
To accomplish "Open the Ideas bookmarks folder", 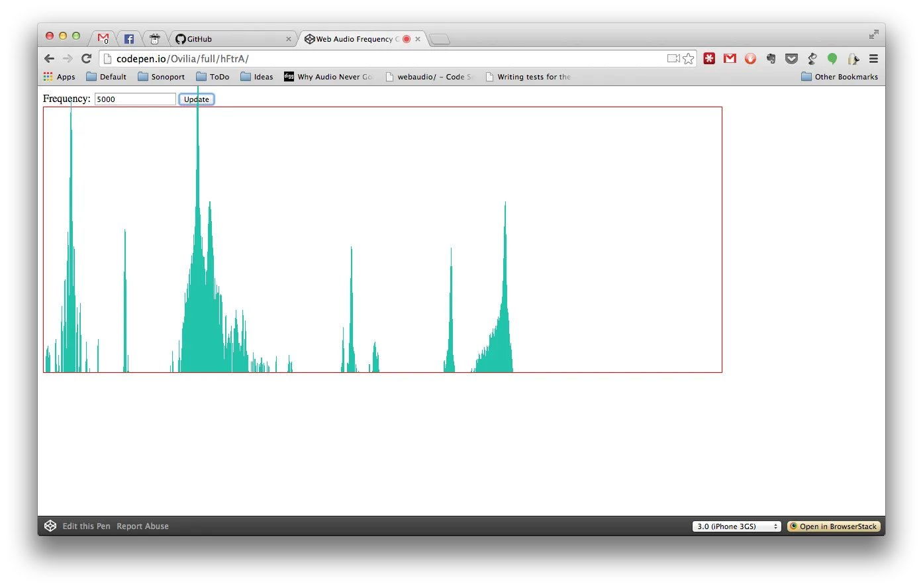I will point(256,77).
